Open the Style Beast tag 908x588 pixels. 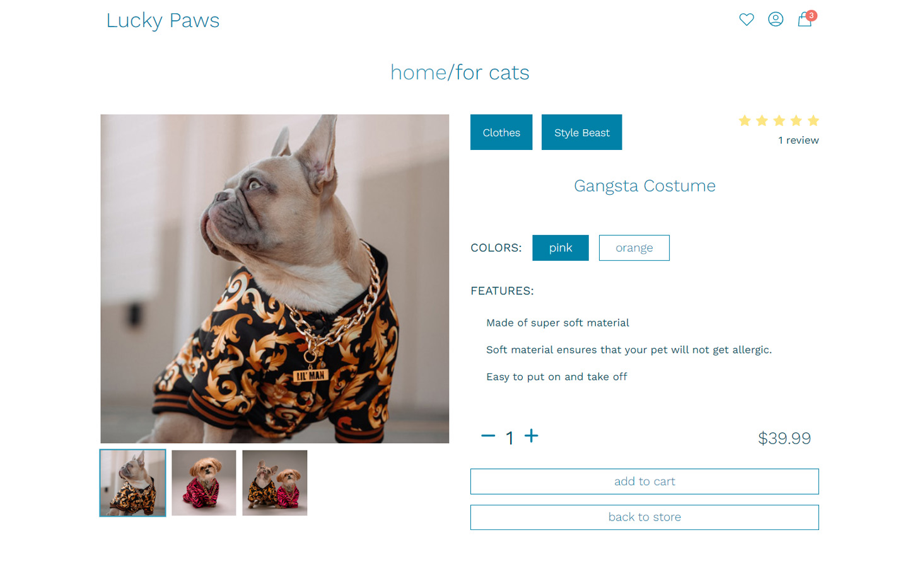tap(582, 132)
